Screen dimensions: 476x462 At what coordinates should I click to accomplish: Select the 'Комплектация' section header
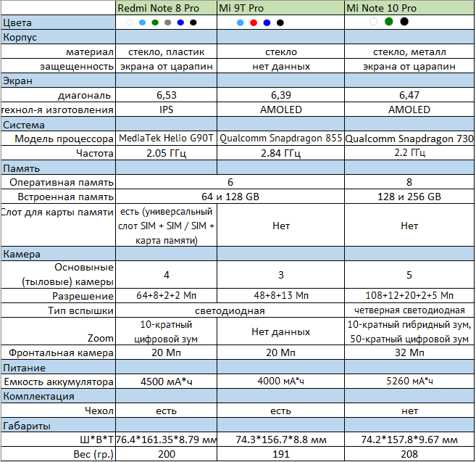[x=58, y=396]
